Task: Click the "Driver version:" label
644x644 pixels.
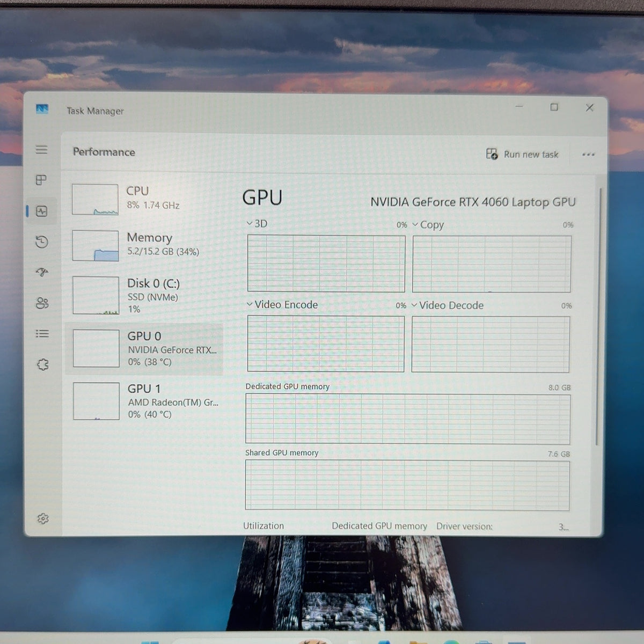Action: pos(464,526)
